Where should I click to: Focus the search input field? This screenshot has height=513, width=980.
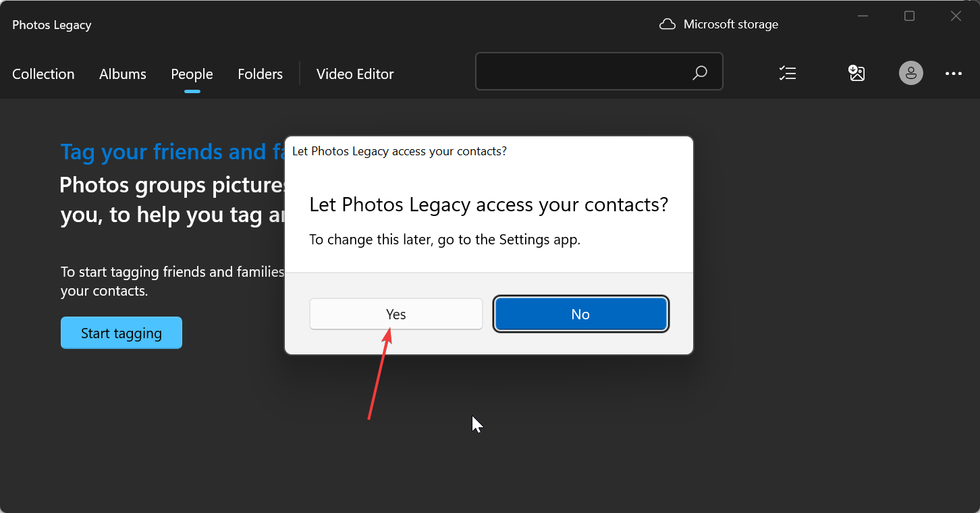coord(580,72)
